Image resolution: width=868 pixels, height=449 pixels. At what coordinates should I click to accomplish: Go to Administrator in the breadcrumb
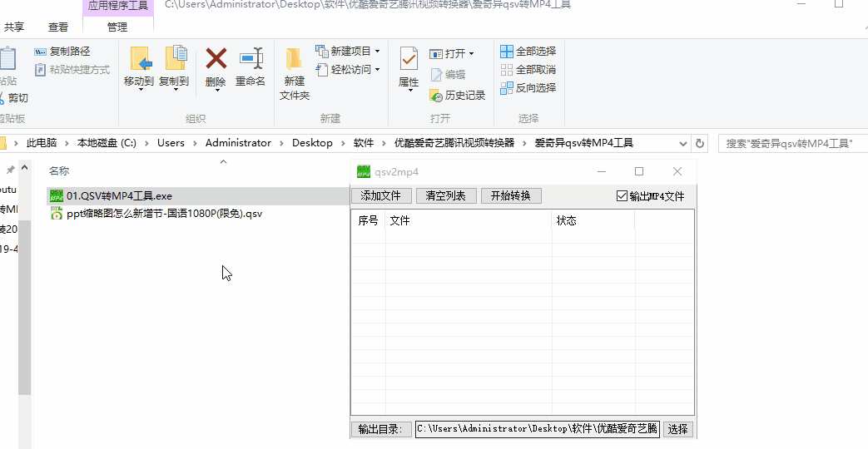tap(238, 143)
